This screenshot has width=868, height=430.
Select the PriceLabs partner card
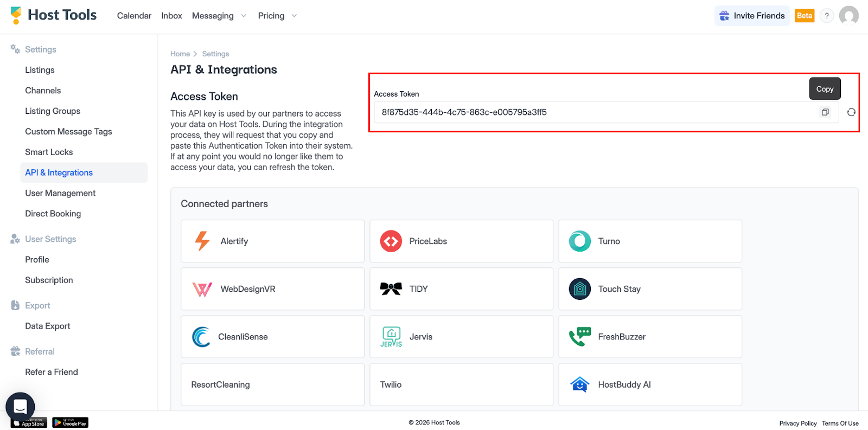pos(461,241)
